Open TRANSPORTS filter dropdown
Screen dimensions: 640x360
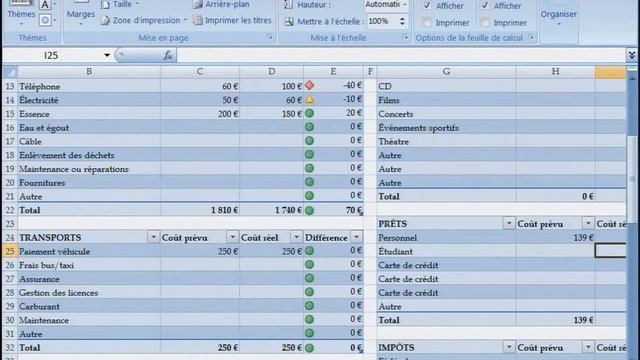click(x=153, y=237)
